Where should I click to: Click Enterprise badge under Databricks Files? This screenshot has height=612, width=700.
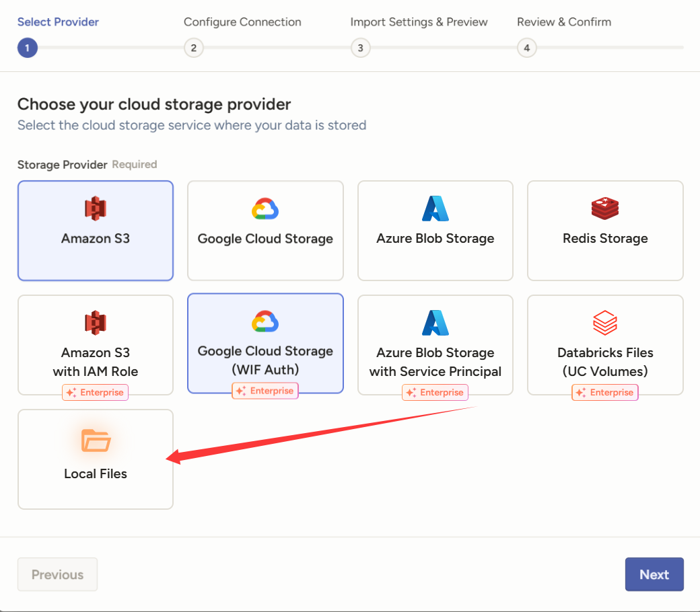tap(605, 393)
